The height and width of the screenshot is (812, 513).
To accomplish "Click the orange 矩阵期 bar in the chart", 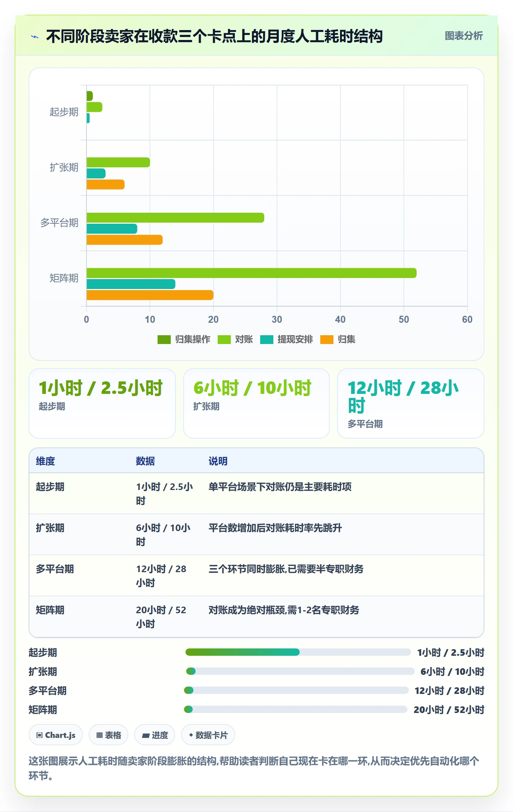I will pyautogui.click(x=150, y=295).
